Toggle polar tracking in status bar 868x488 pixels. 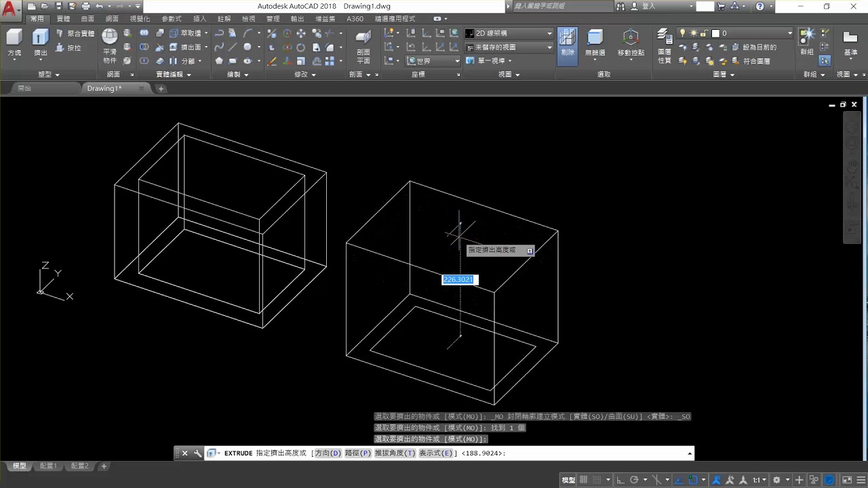[634, 480]
